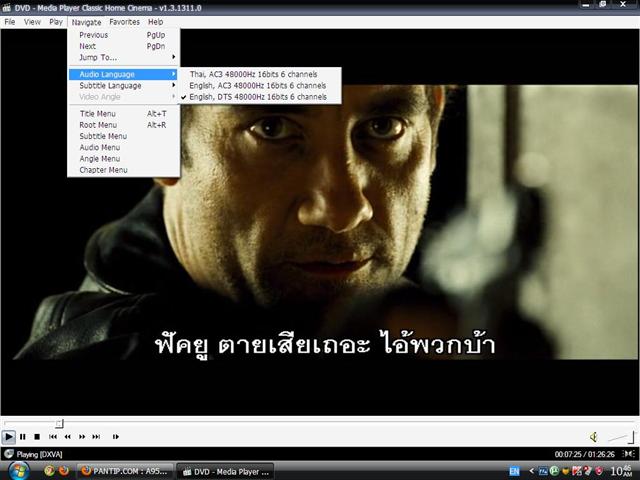Expand the Jump To... submenu
This screenshot has width=640, height=480.
click(x=123, y=58)
